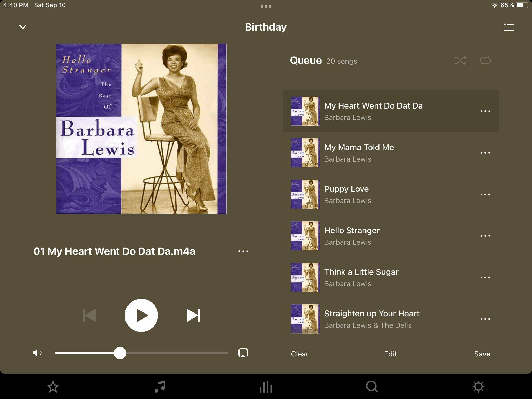532x399 pixels.
Task: Tap the Birthday room title
Action: pyautogui.click(x=266, y=27)
